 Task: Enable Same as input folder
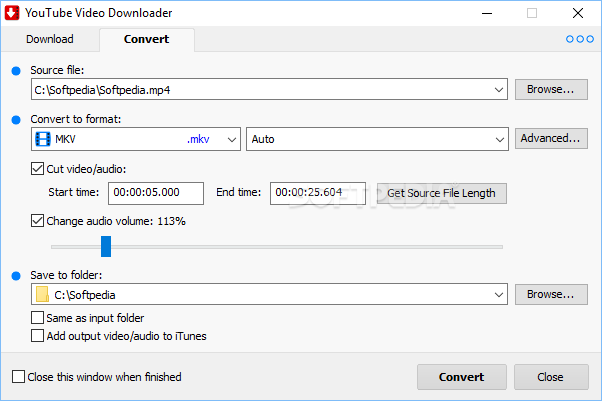(x=37, y=318)
